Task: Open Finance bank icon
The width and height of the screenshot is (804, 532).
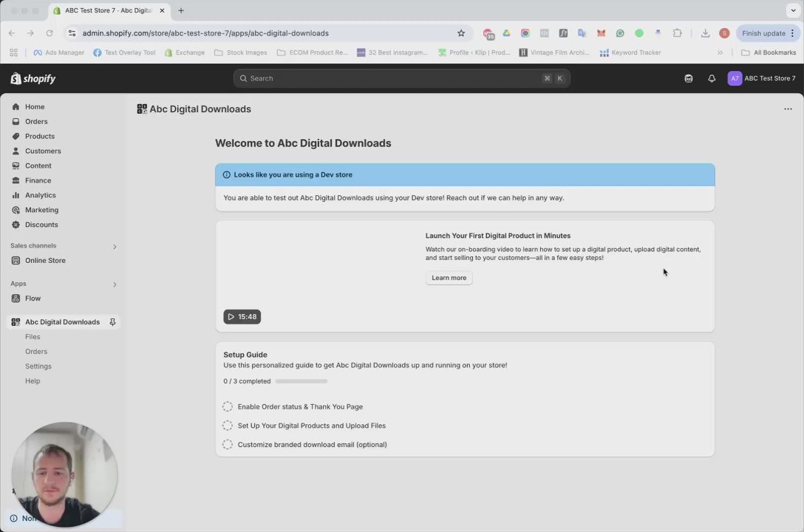Action: (x=16, y=180)
